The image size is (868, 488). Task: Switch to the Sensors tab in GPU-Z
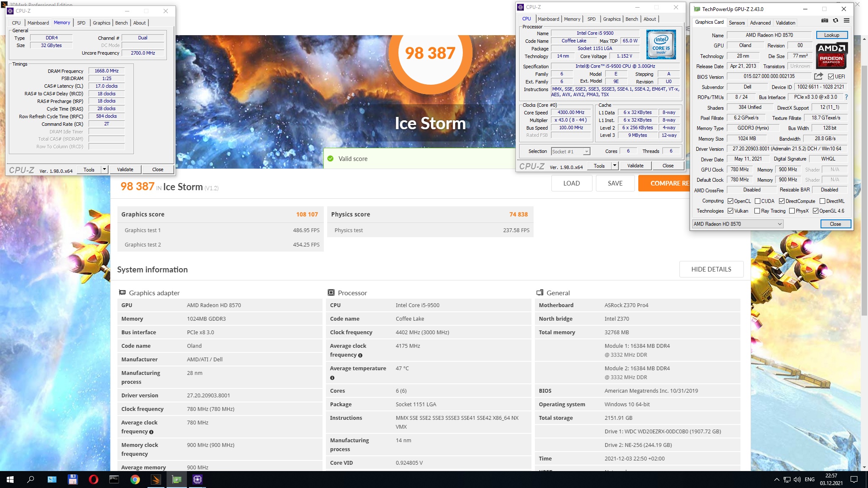pos(737,23)
